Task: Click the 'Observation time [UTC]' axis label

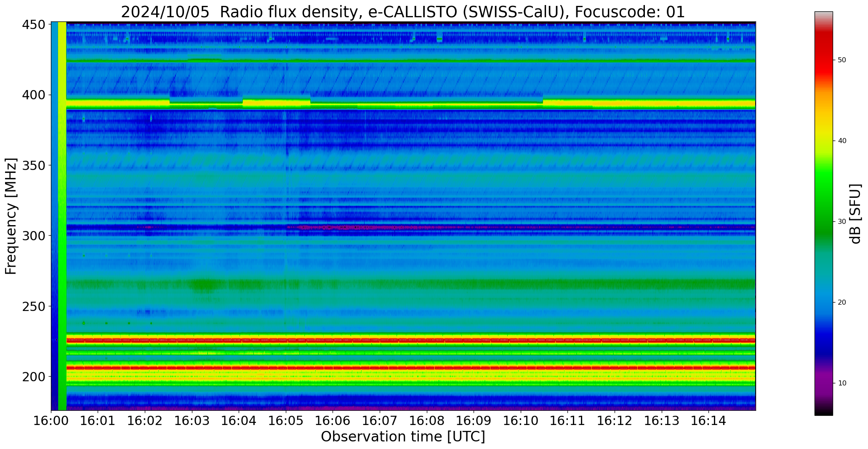Action: [403, 437]
